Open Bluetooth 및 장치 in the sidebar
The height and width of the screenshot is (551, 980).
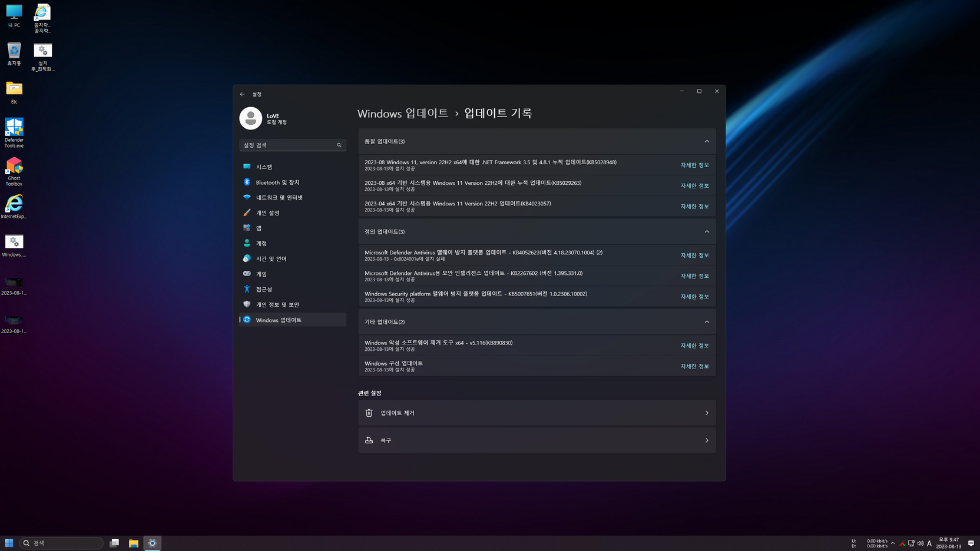(293, 182)
